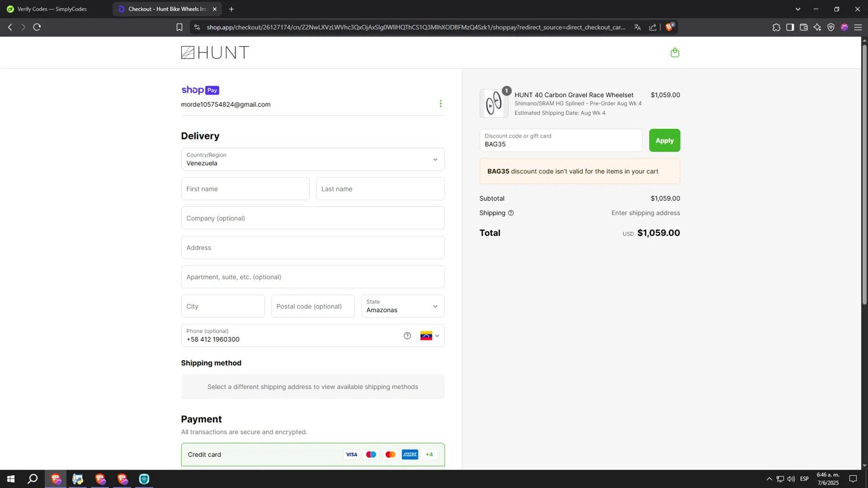Screen dimensions: 868x488
Task: Click the Shop Pay logo
Action: tap(200, 90)
